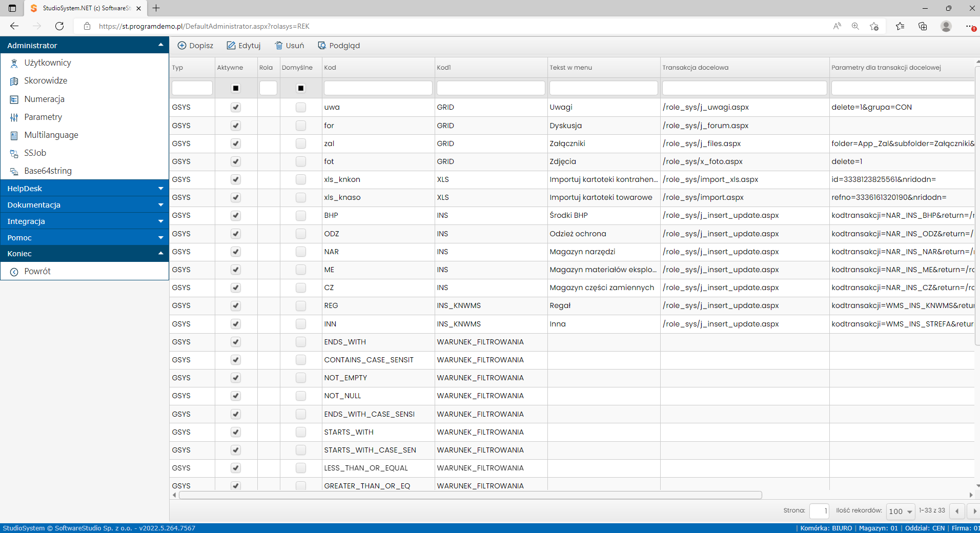This screenshot has width=980, height=533.
Task: Open Parametry in the sidebar
Action: pos(43,117)
